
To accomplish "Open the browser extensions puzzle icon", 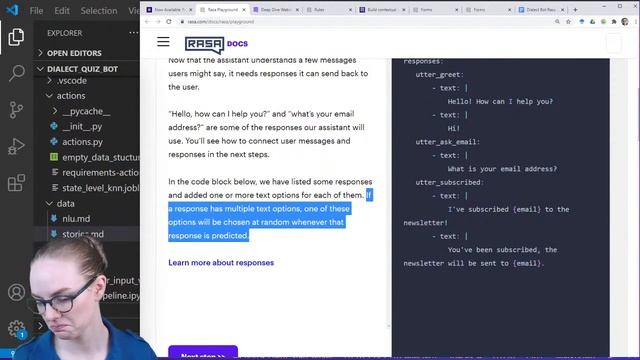I will click(614, 22).
